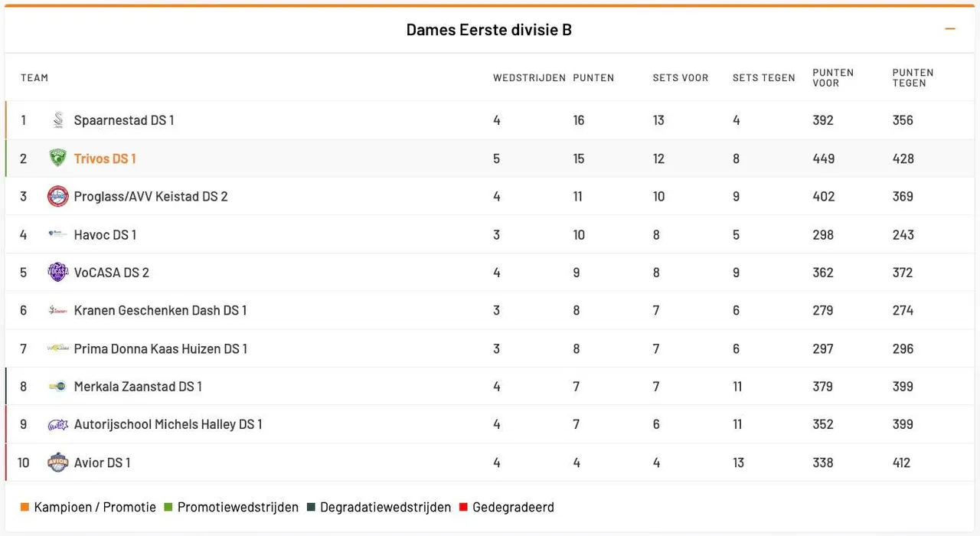Image resolution: width=980 pixels, height=536 pixels.
Task: Click the Dames Eerste divisie B title
Action: tap(488, 30)
